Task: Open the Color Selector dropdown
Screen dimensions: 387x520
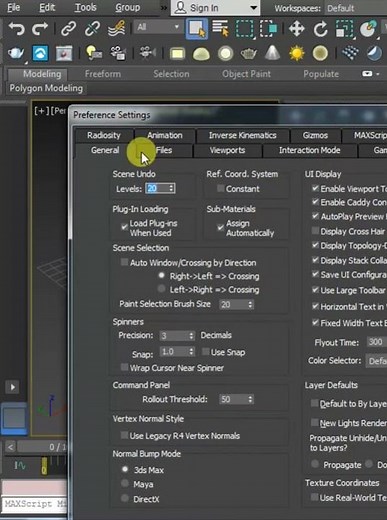Action: coord(377,361)
